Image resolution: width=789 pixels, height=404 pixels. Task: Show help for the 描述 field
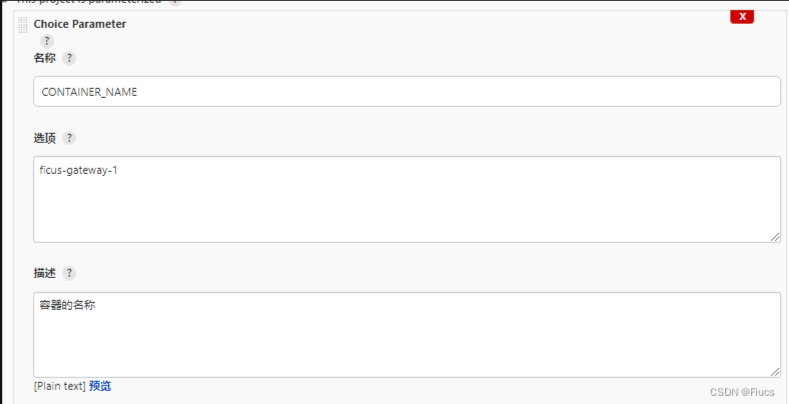click(69, 273)
